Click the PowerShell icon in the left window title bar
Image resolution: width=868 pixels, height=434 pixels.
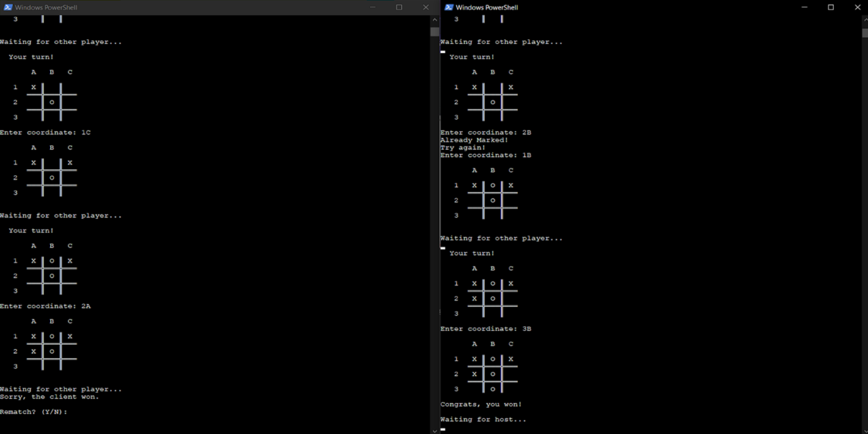7,7
